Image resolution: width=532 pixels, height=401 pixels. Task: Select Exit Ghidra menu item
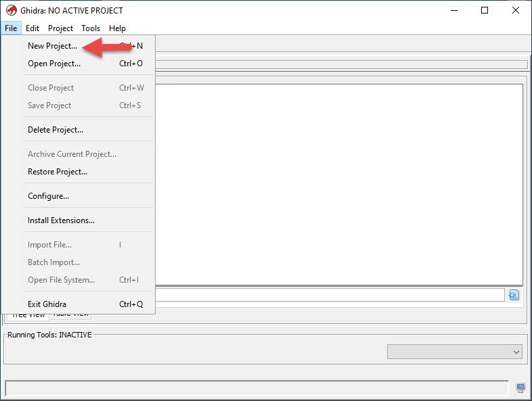pos(47,304)
